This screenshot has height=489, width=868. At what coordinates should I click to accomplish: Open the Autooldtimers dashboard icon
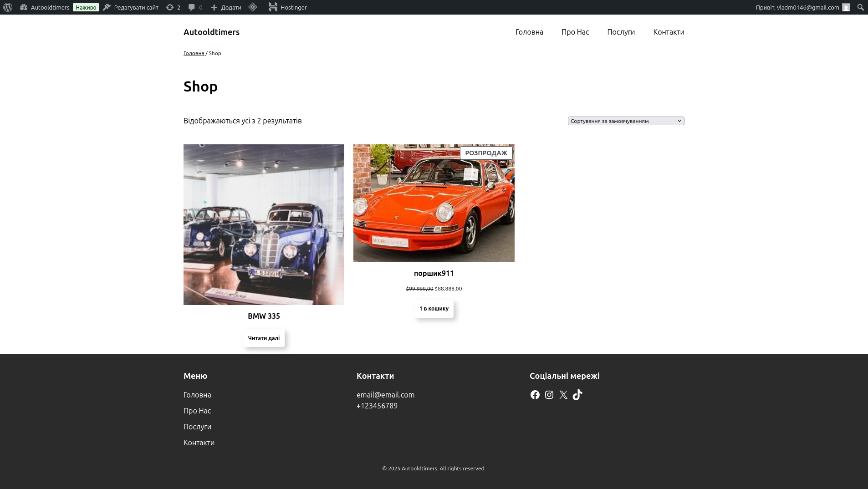click(24, 7)
